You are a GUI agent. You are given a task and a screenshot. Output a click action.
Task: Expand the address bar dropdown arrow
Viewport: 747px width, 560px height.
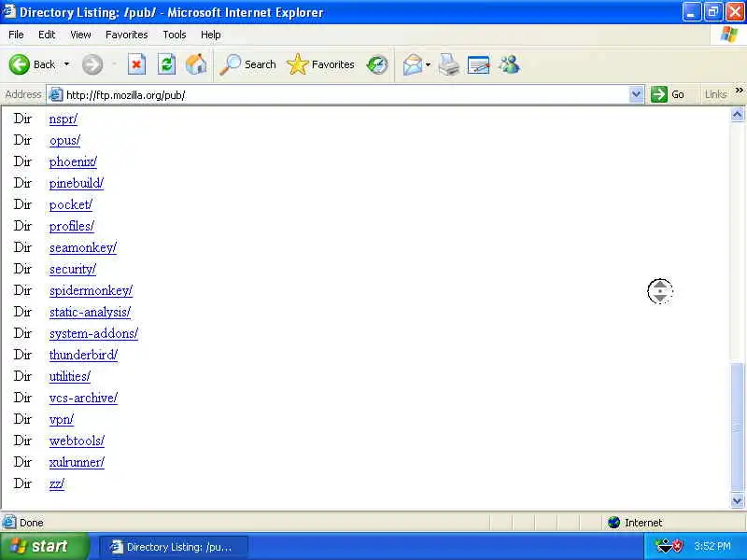coord(636,95)
